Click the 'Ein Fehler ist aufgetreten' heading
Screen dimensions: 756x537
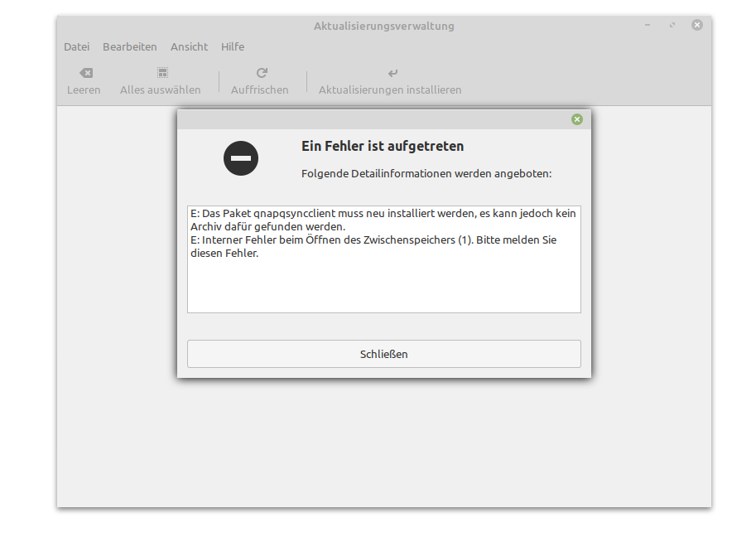[383, 146]
